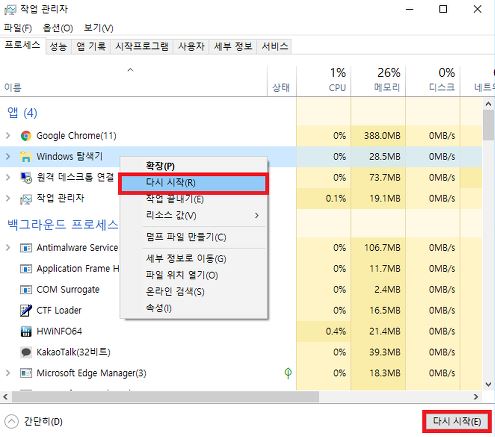Expand the 작업 관리자 process row
Screen dimensions: 495x437
tap(8, 198)
